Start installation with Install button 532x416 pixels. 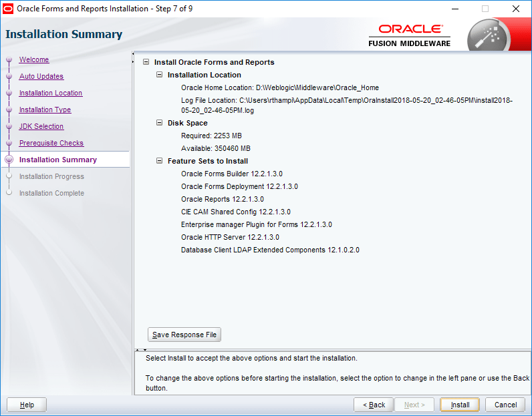tap(460, 405)
